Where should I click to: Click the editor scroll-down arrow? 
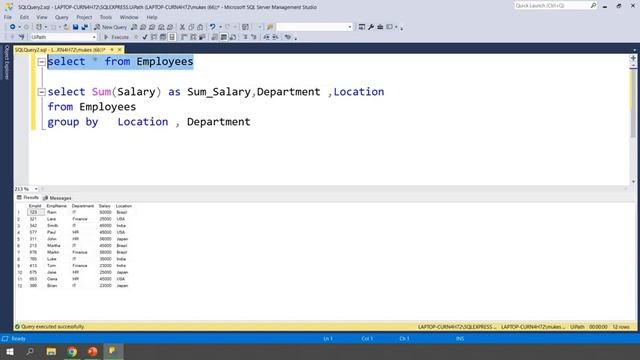coord(633,182)
